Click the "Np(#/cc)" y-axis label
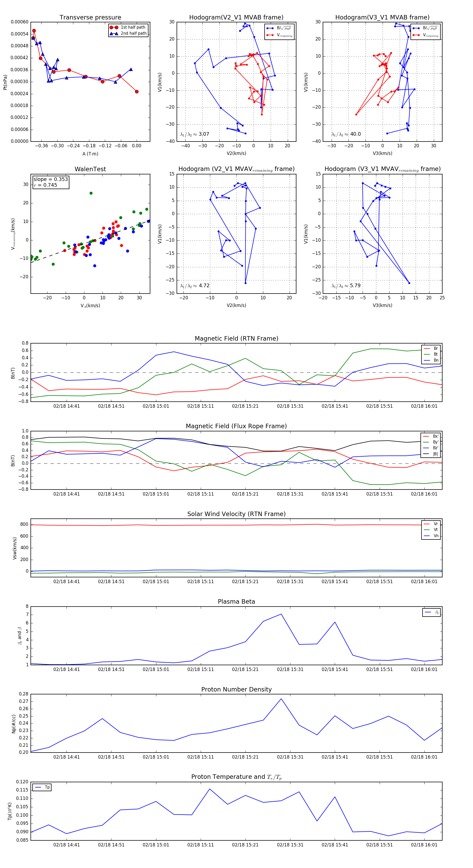This screenshot has height=868, width=473. [13, 724]
